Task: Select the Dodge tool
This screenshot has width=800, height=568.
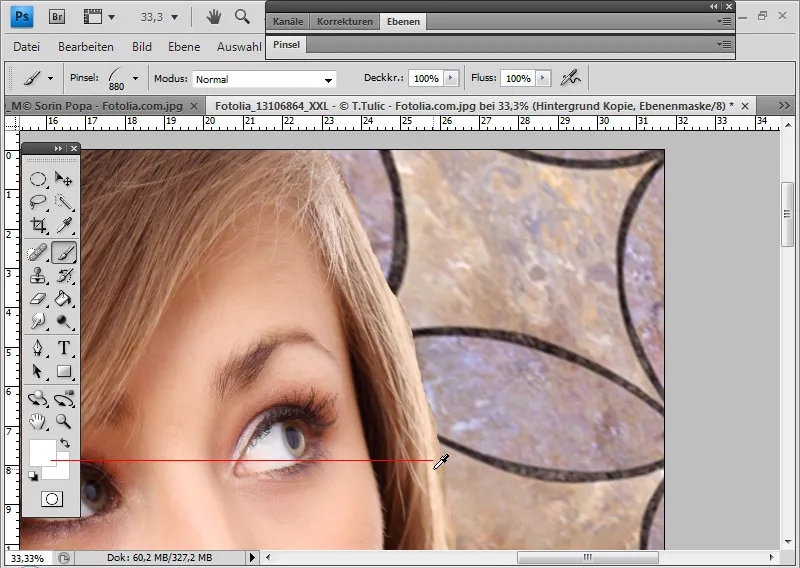Action: (64, 322)
